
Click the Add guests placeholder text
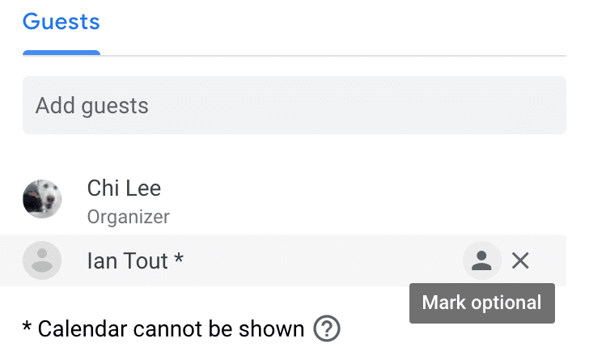tap(92, 105)
